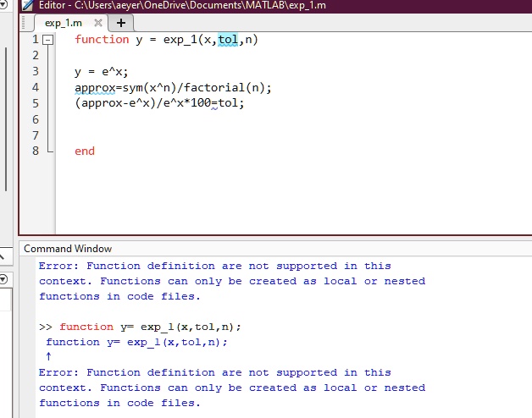Place cursor on empty line 6 in editor
Image resolution: width=532 pixels, height=418 pixels.
pos(169,120)
